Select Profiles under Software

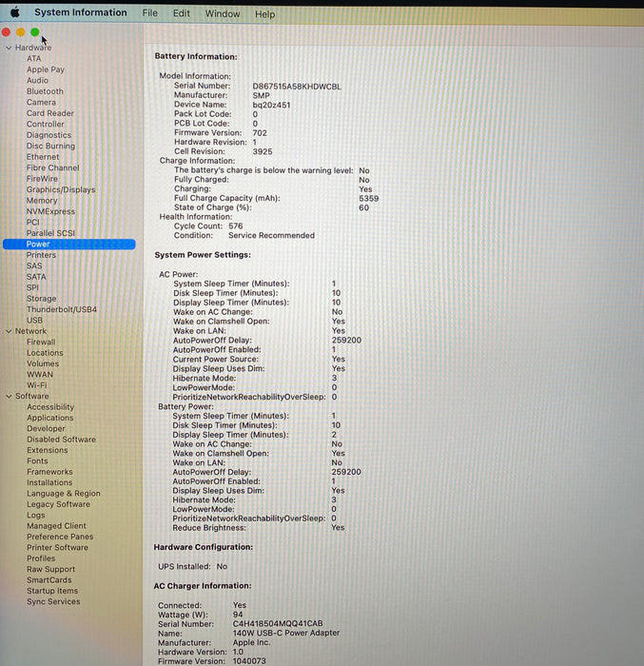click(41, 558)
